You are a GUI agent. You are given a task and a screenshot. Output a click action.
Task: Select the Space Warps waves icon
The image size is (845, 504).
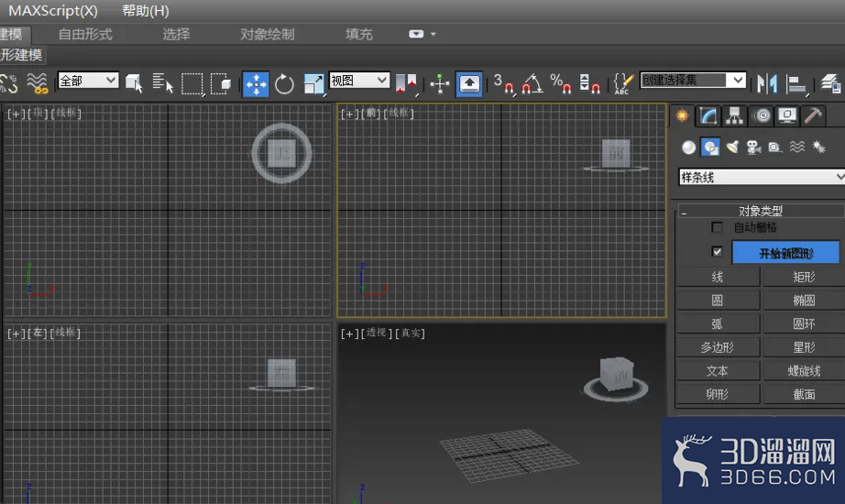point(797,148)
